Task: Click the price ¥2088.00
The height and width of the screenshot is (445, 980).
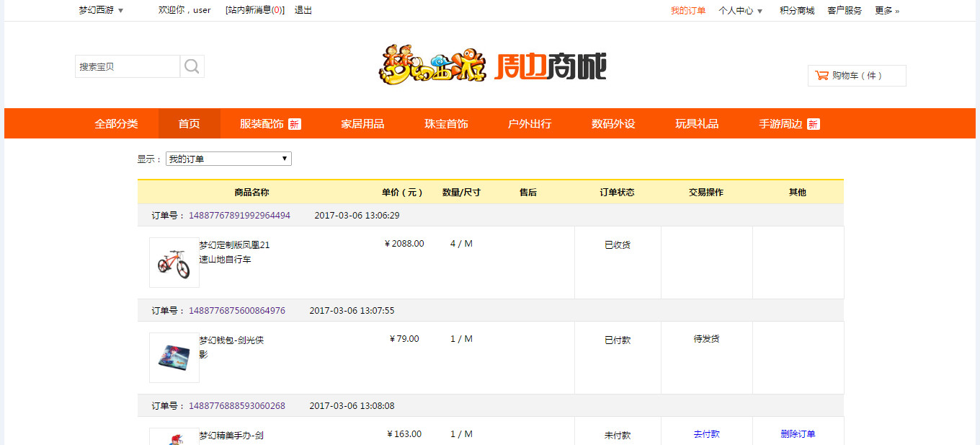Action: pos(404,244)
